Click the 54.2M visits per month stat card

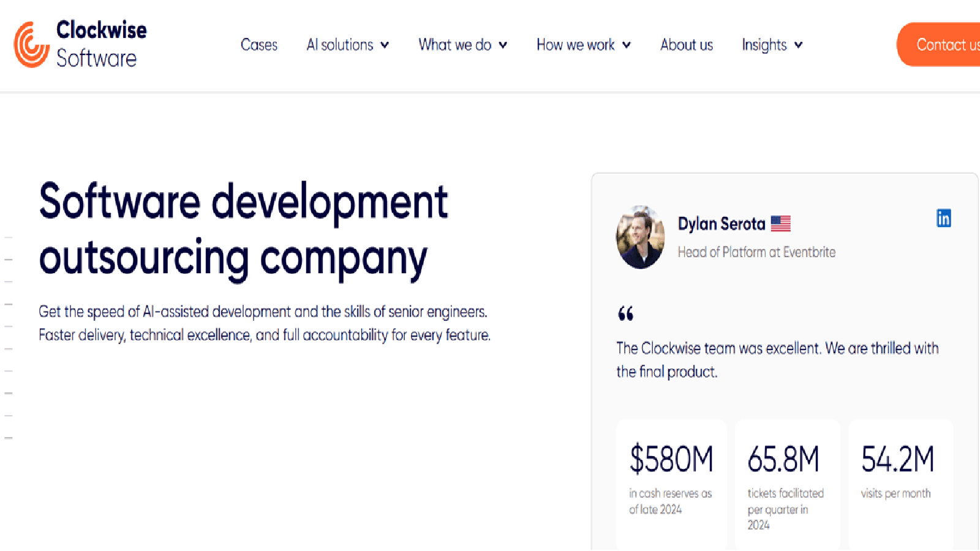point(901,484)
